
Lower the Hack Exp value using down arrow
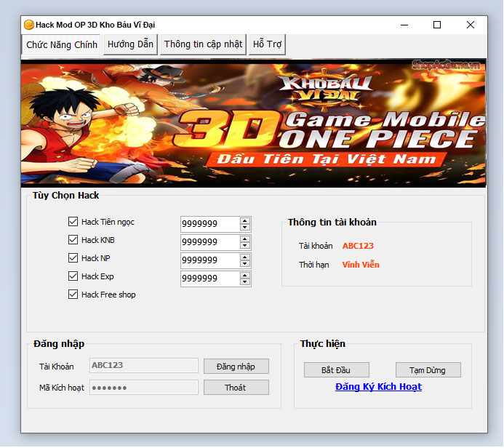(245, 282)
